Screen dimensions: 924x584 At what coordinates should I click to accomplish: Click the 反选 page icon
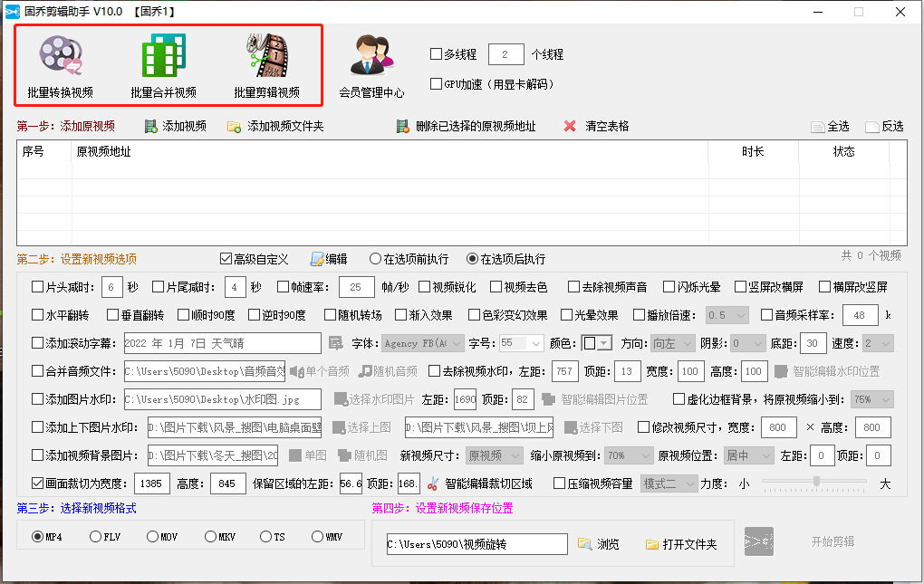click(x=872, y=127)
